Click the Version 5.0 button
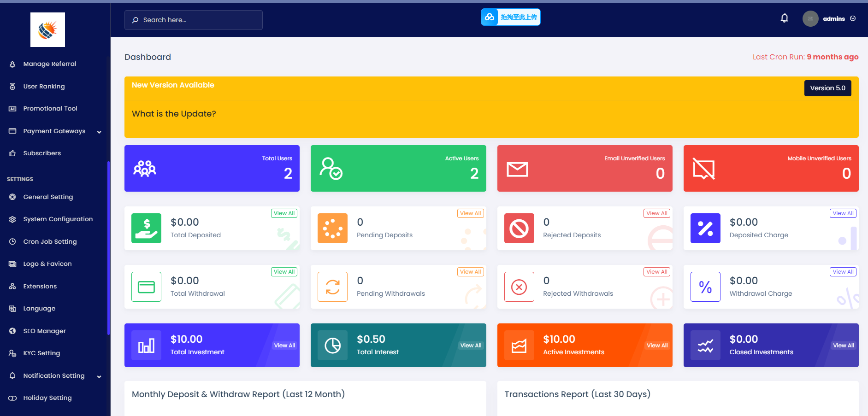 pyautogui.click(x=827, y=88)
